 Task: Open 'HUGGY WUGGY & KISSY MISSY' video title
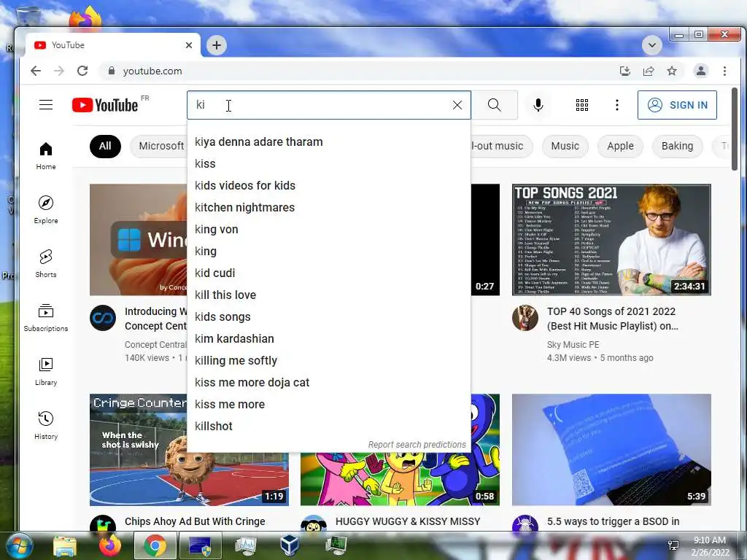coord(408,521)
